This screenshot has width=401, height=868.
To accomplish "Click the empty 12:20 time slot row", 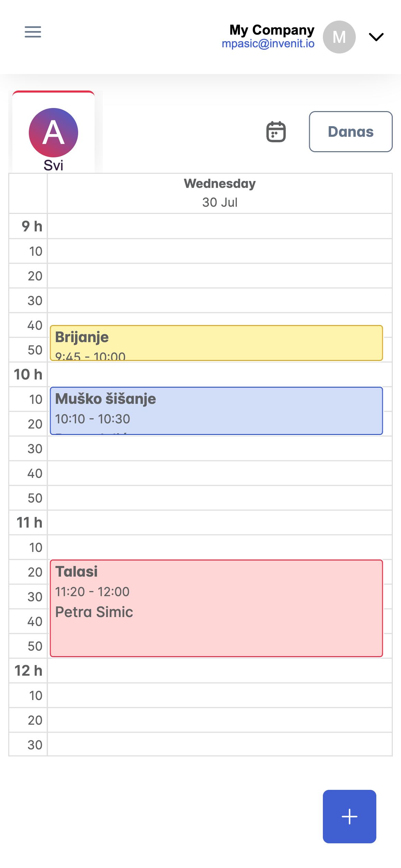I will point(220,720).
